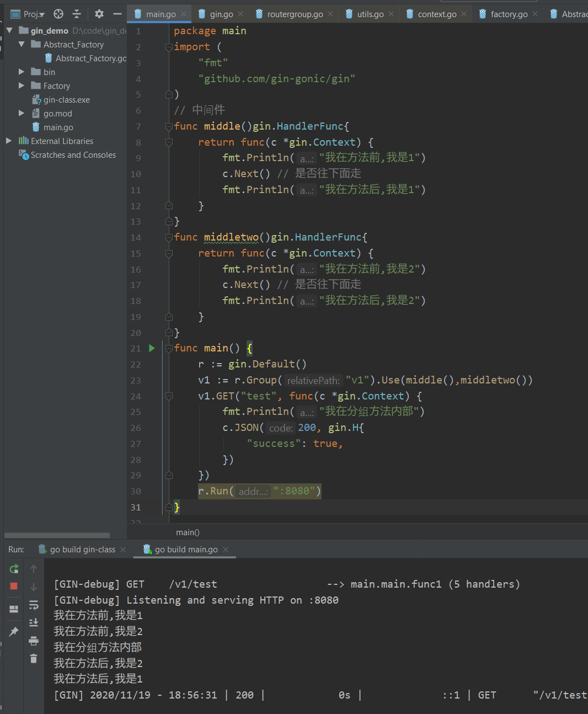Close the 'go build gin-class' run tab
Screen dimensions: 588x714
123,550
